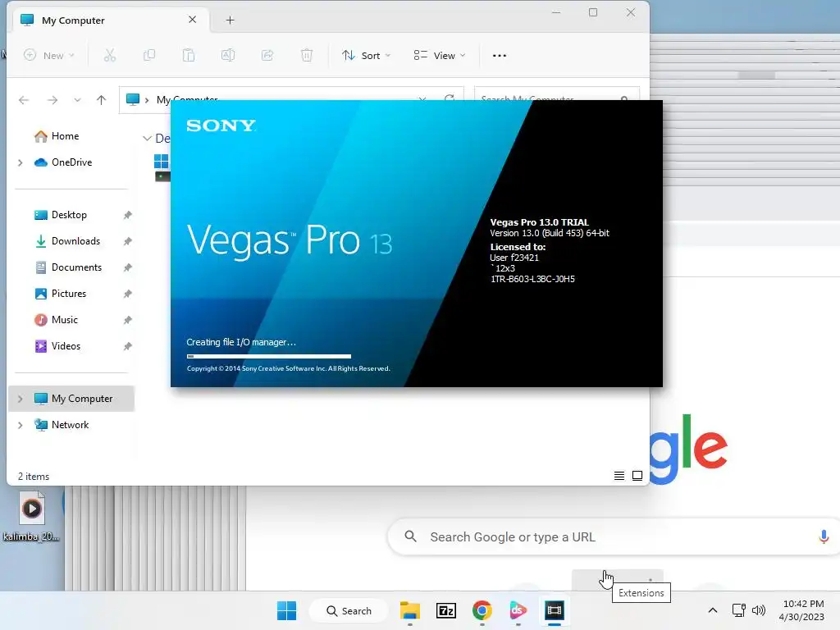Select Network in navigation pane
840x630 pixels.
(70, 425)
